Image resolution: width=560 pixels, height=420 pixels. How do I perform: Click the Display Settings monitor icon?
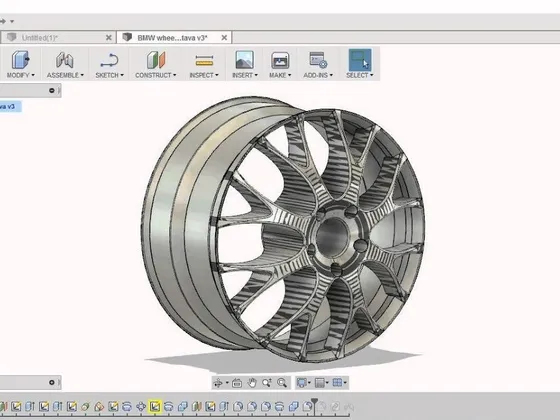pyautogui.click(x=301, y=383)
